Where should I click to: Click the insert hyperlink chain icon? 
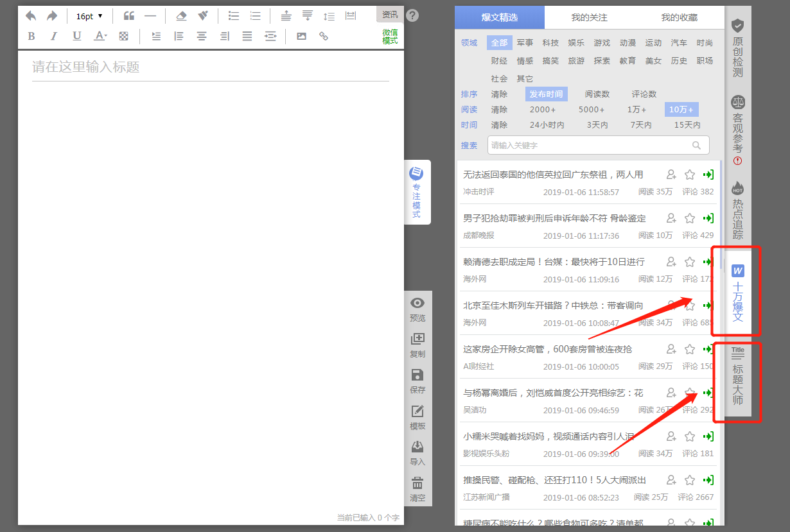(324, 37)
